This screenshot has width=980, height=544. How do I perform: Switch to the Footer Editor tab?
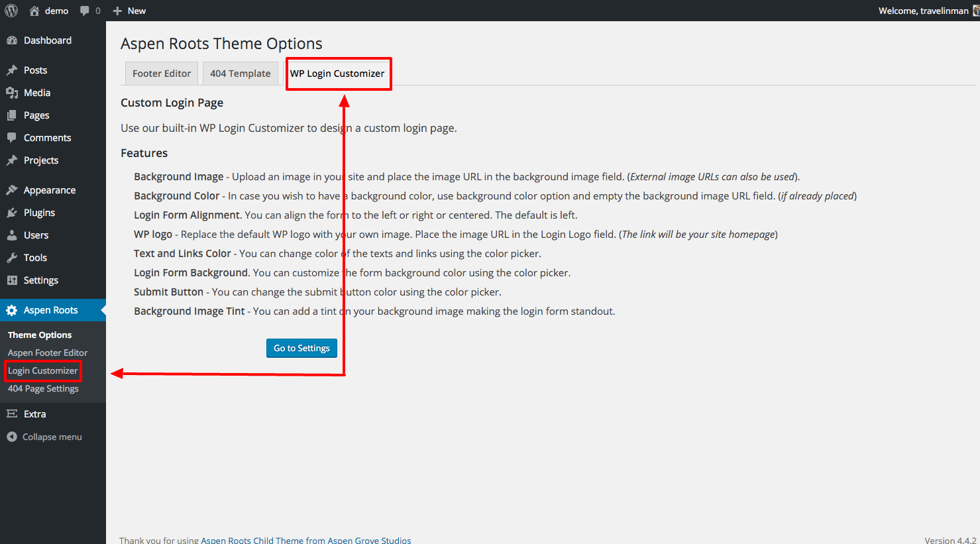point(162,74)
